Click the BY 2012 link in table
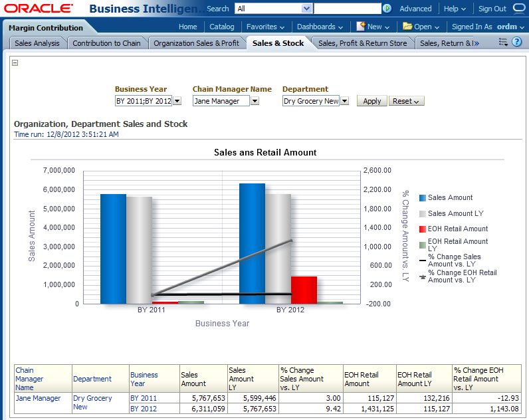The image size is (529, 420). pos(144,409)
